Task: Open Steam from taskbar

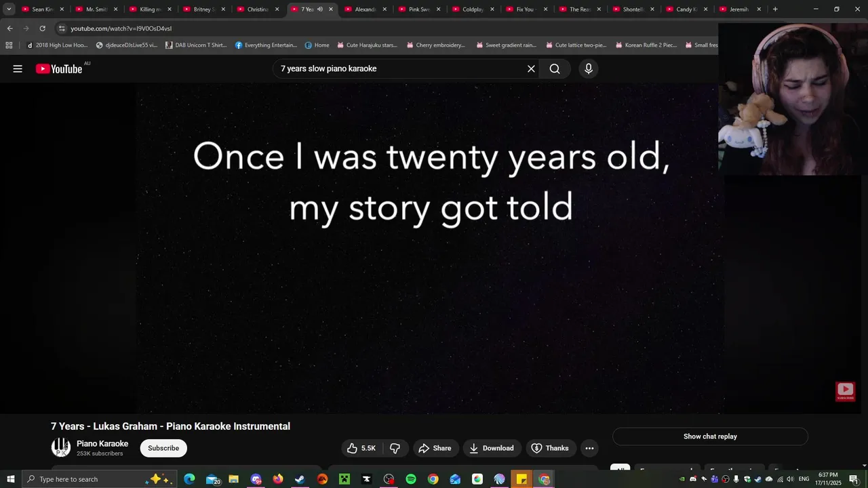Action: tap(300, 479)
